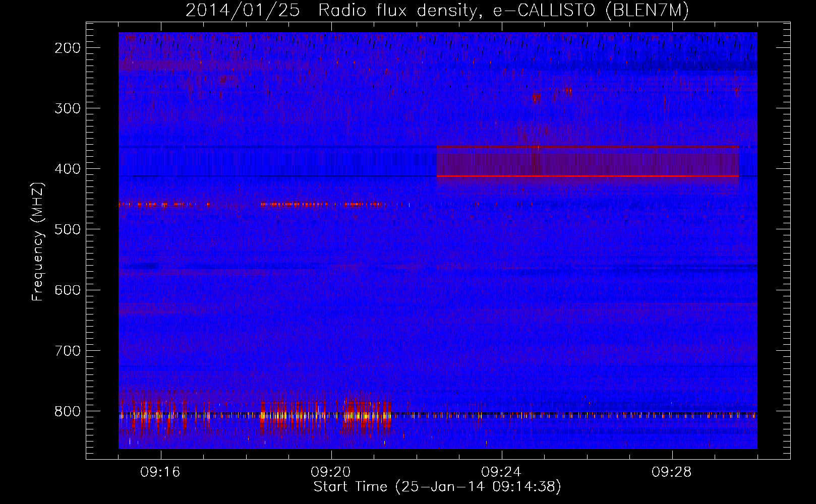Screen dimensions: 816x504
Task: Click the 09:28 time tick label
Action: (672, 472)
